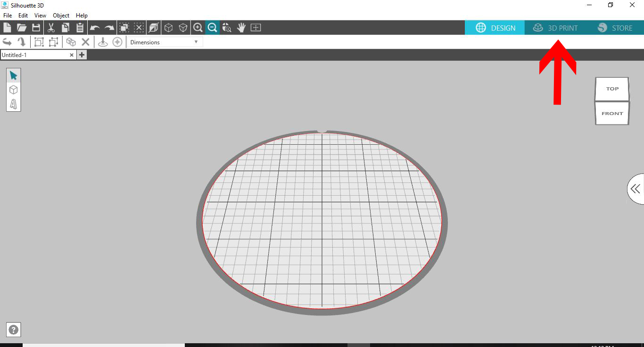Screen dimensions: 644x347
Task: Zoom out with the highlighted magnifier minus
Action: (212, 27)
